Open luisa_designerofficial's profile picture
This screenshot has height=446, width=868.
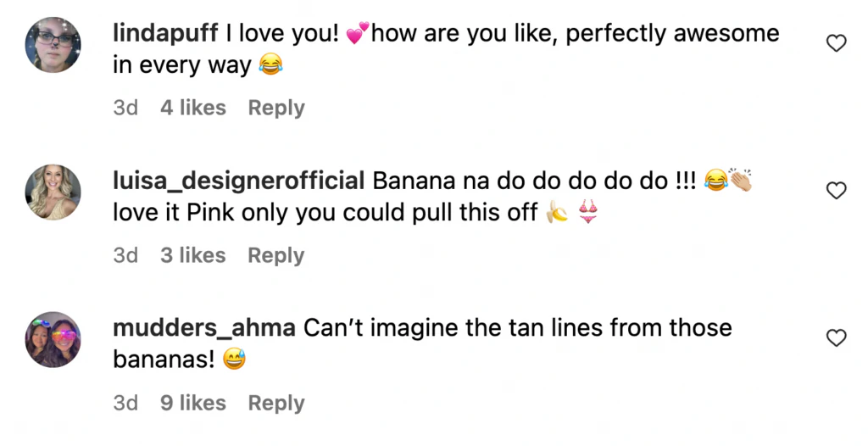point(53,192)
